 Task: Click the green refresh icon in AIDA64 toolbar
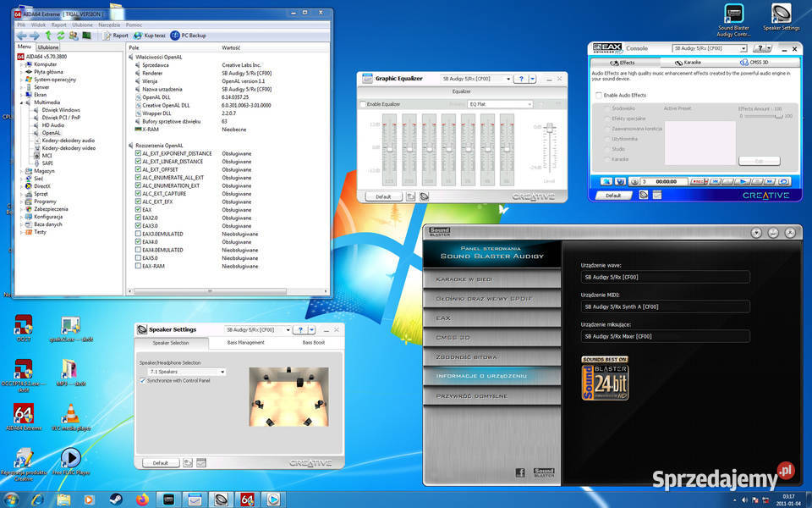click(x=61, y=36)
